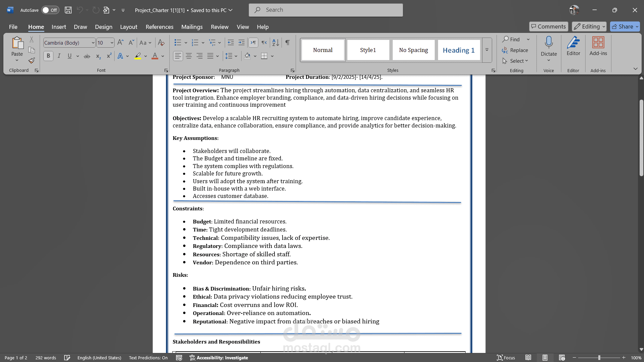Click the Focus mode button
The image size is (644, 362).
[x=506, y=358]
